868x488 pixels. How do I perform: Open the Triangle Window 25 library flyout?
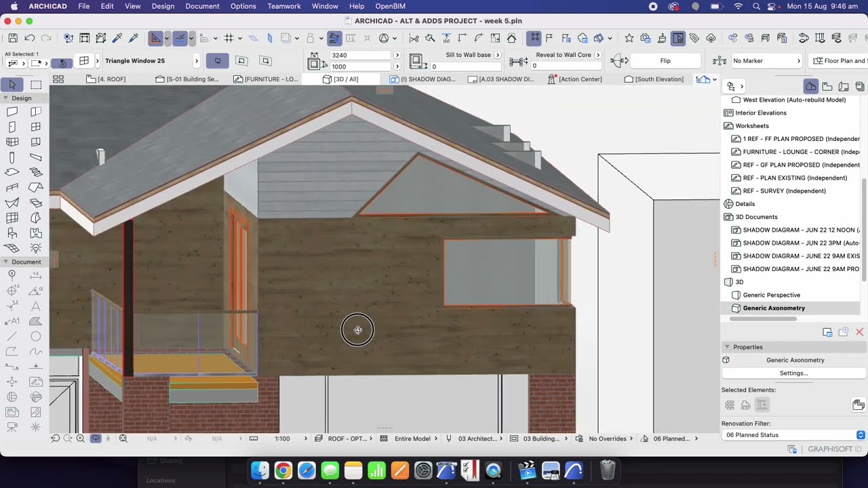coord(197,61)
